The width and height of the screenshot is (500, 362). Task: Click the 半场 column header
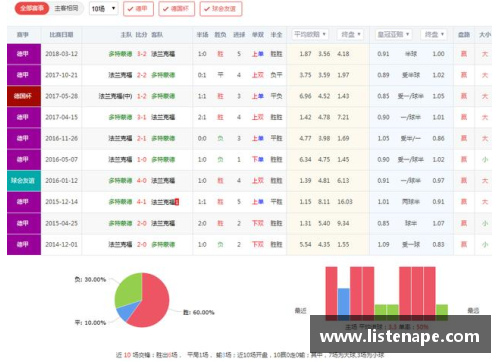pyautogui.click(x=202, y=35)
